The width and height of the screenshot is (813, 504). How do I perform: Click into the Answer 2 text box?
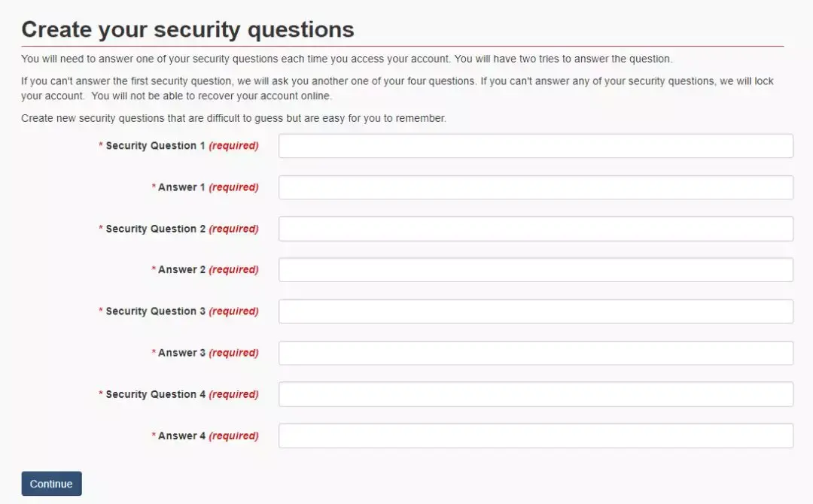[535, 270]
